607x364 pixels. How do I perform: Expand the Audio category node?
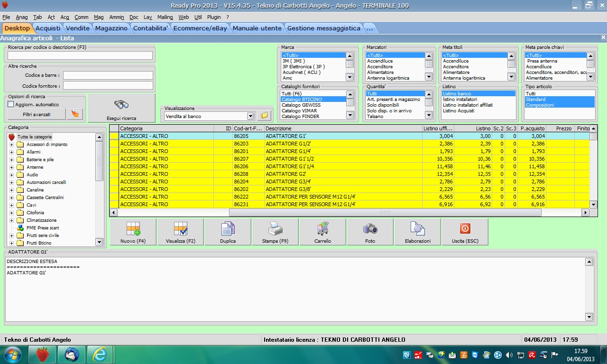[12, 175]
